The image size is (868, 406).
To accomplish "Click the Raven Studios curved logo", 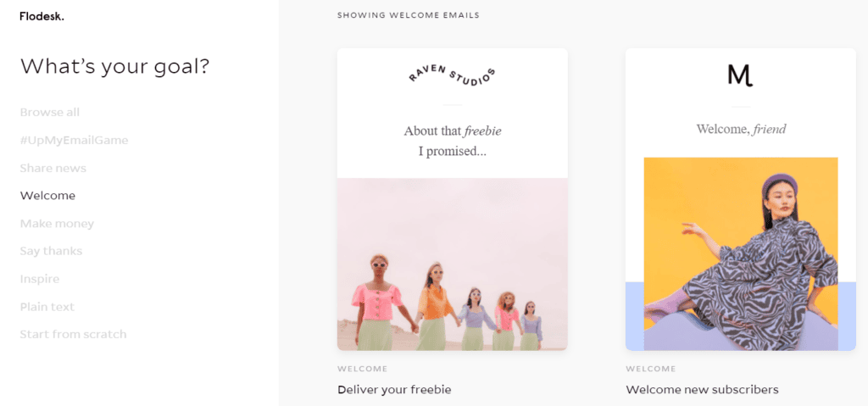I will (452, 76).
